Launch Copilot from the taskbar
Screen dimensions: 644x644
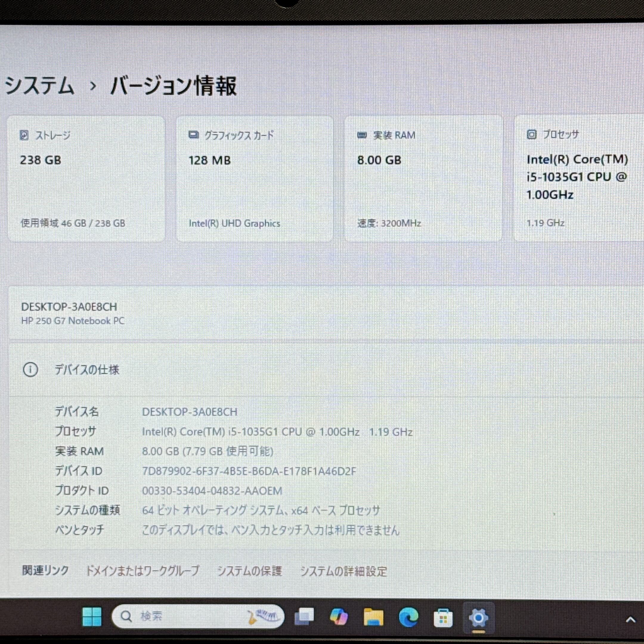tap(339, 617)
